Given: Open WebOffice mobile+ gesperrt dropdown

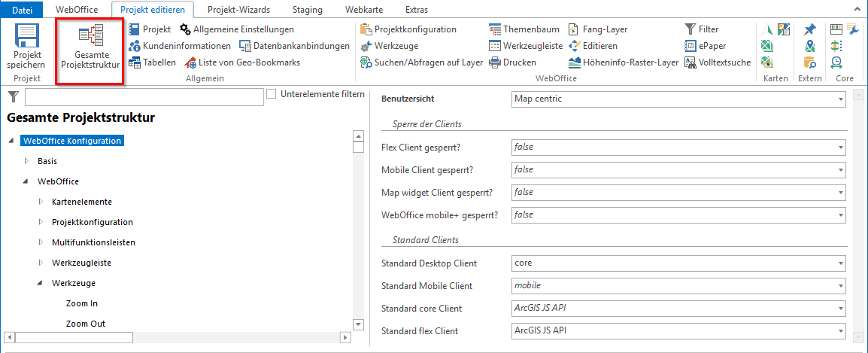Looking at the screenshot, I should pos(678,215).
